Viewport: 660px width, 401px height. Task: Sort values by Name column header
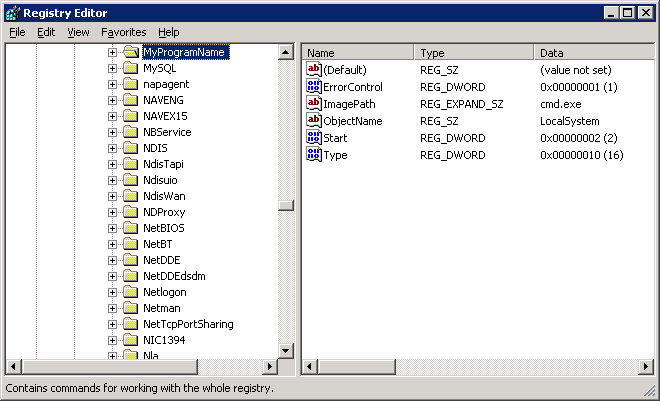point(357,52)
